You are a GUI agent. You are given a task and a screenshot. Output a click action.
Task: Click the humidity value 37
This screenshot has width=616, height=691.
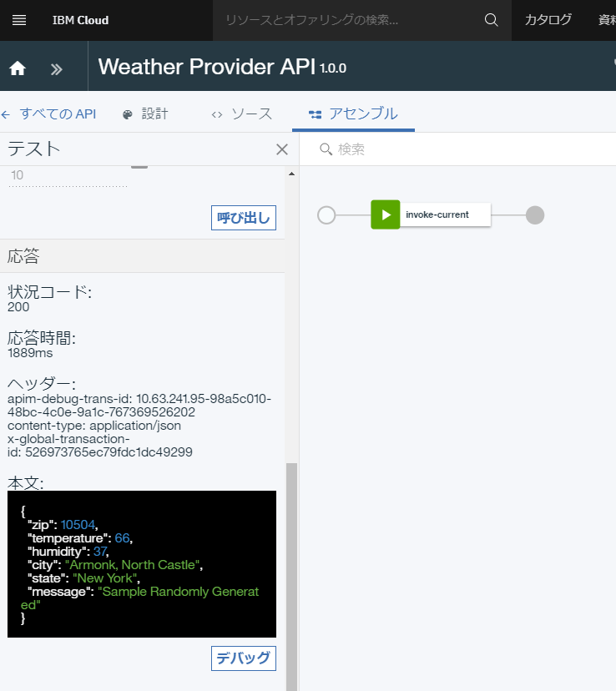click(100, 552)
